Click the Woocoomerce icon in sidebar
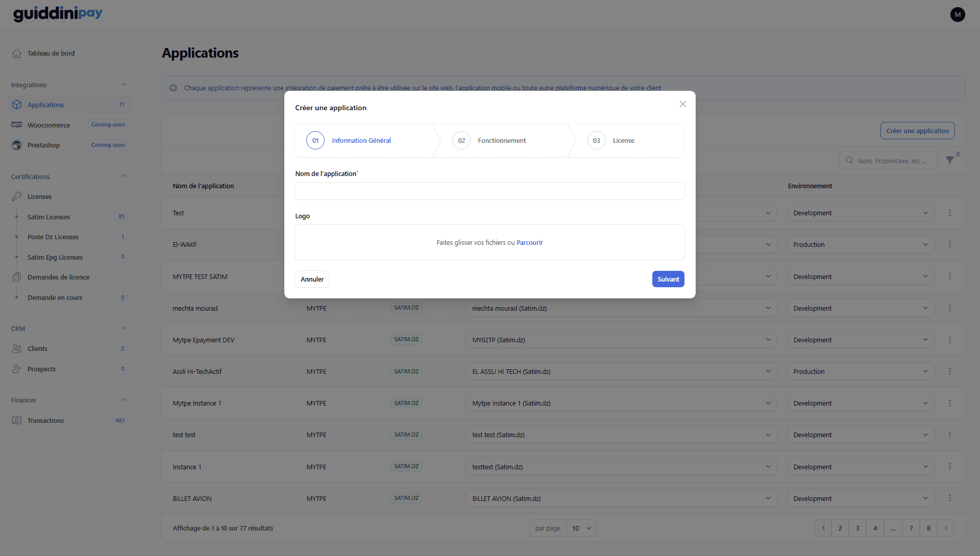Screen dimensions: 980x556 [x=17, y=125]
